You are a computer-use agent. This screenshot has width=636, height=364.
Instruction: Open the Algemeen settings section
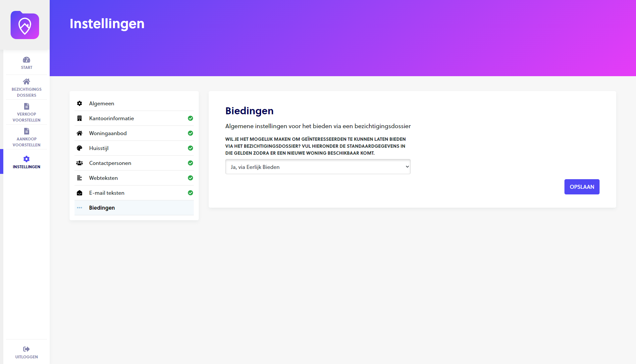pyautogui.click(x=134, y=103)
